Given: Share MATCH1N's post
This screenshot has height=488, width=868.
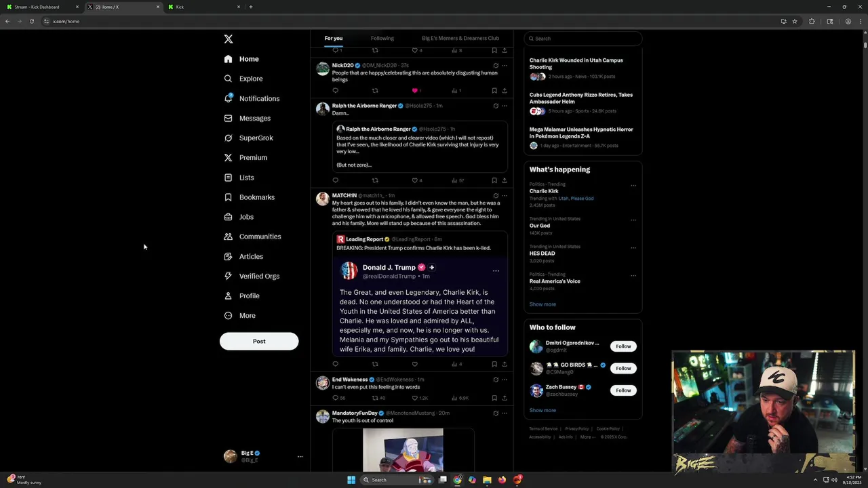Looking at the screenshot, I should point(505,364).
